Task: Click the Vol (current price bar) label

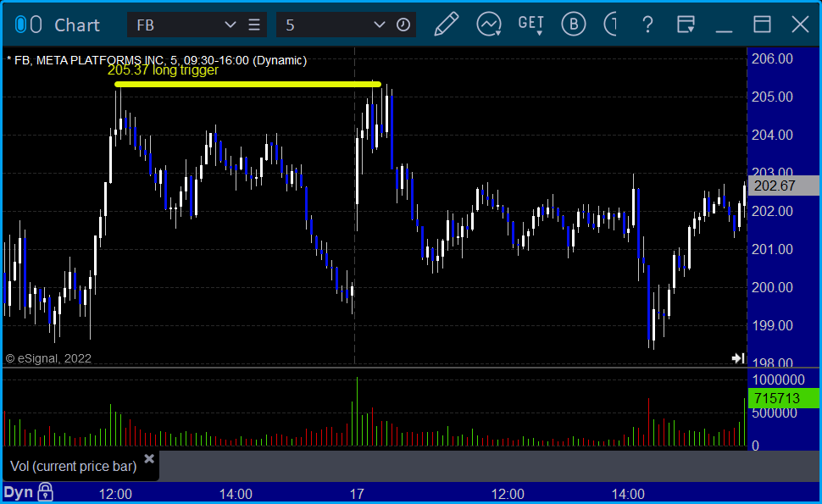Action: coord(74,466)
